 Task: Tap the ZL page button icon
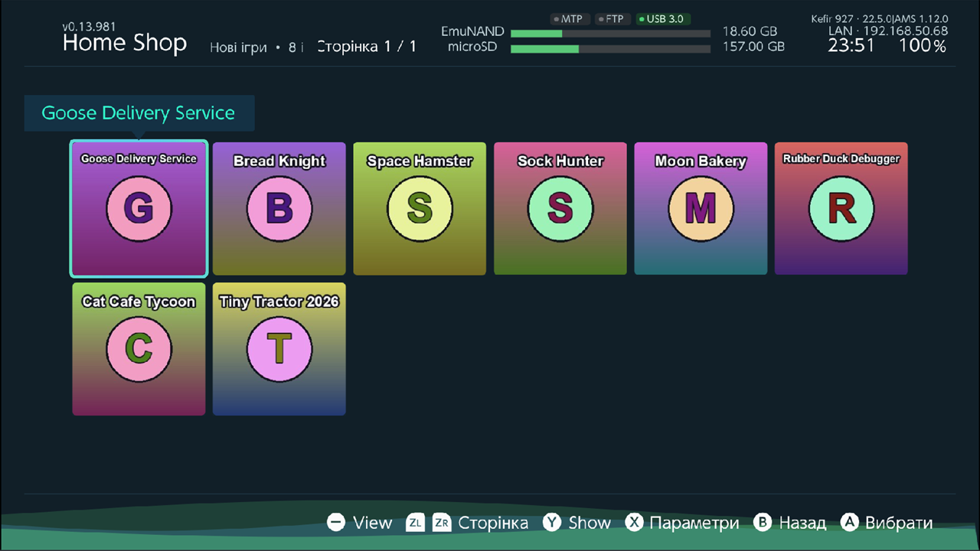[x=415, y=523]
